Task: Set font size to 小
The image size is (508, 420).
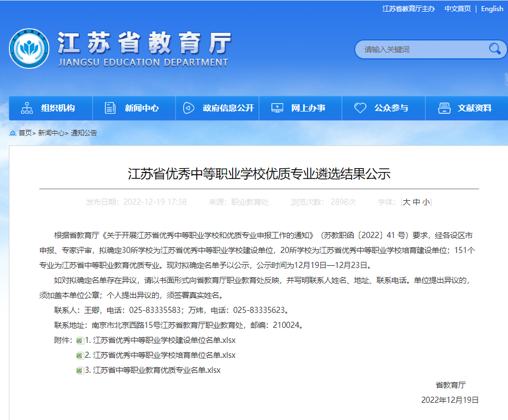Action: point(426,202)
